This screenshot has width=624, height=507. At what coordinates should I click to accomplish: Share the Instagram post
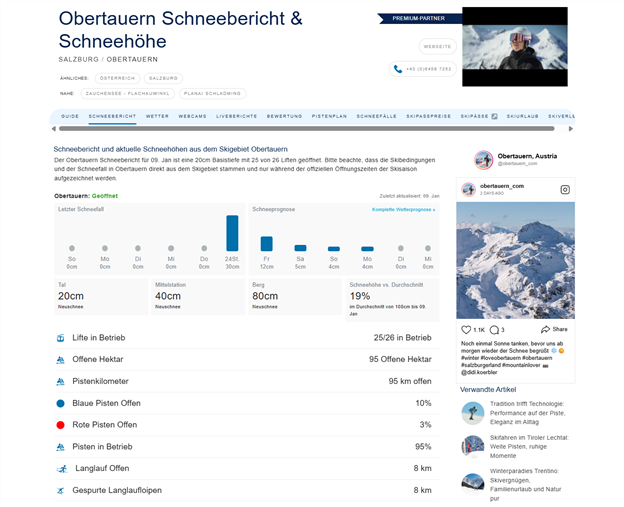pos(554,329)
